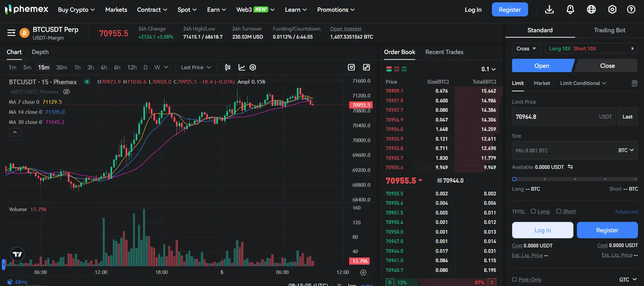
Task: Select the Market order tab
Action: point(542,83)
